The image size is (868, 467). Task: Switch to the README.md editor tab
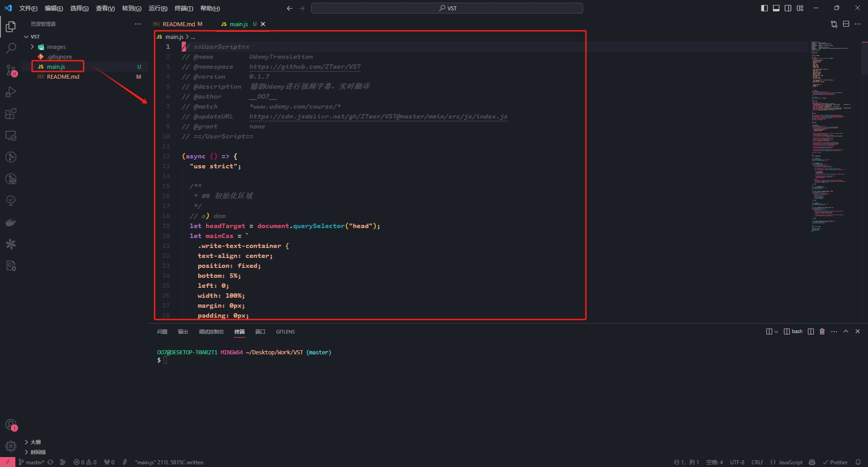pyautogui.click(x=178, y=24)
